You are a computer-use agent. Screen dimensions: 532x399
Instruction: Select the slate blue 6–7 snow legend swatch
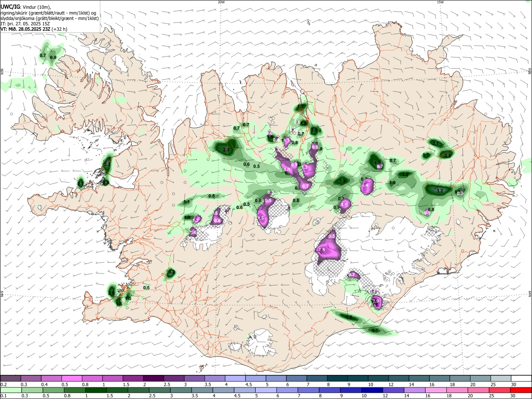(x=297, y=378)
